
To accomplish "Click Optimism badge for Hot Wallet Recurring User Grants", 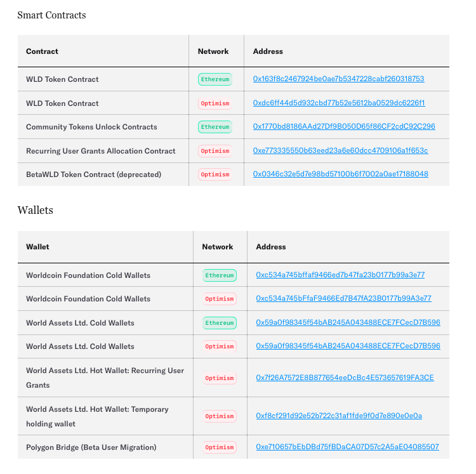I will [220, 378].
